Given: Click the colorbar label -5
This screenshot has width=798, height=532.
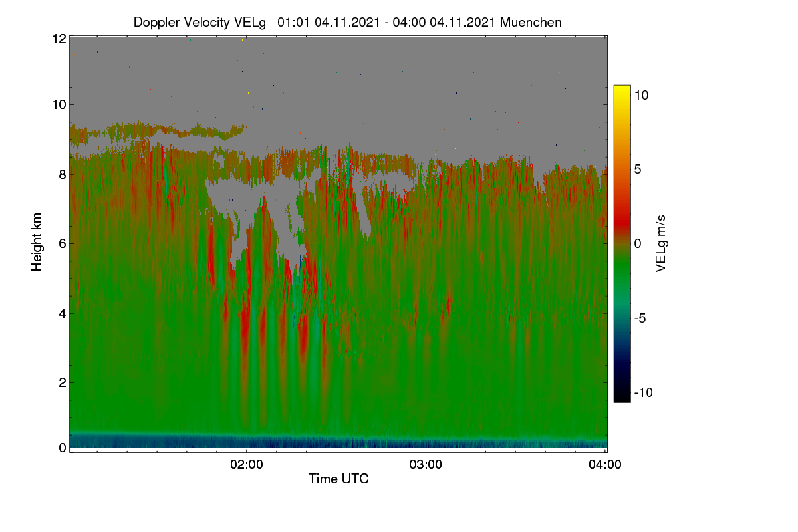Looking at the screenshot, I should click(x=640, y=318).
